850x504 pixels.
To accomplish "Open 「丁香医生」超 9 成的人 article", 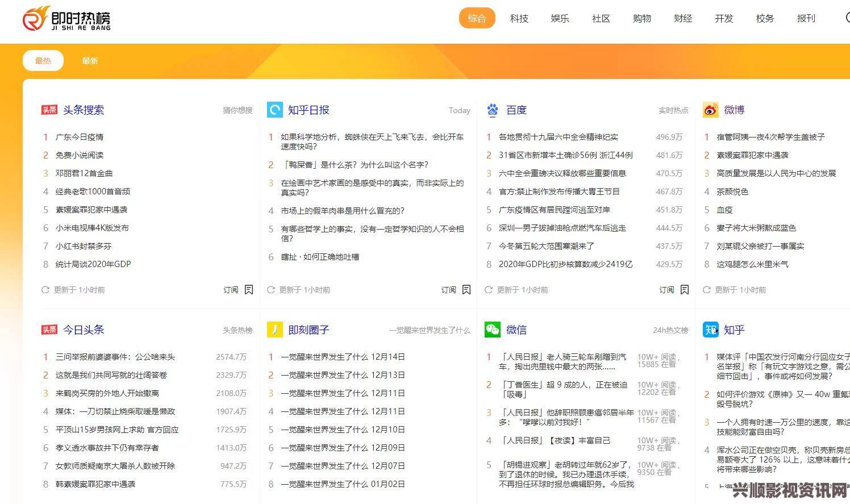I will click(563, 389).
